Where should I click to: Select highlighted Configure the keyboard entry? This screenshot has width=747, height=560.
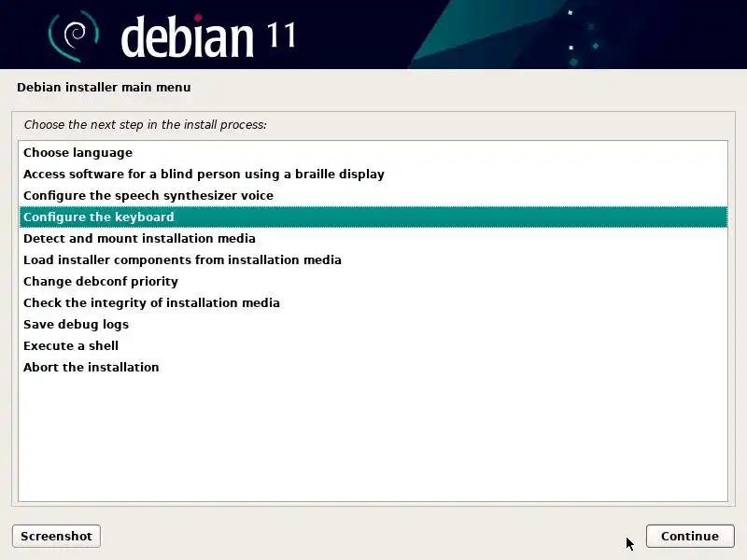tap(373, 217)
